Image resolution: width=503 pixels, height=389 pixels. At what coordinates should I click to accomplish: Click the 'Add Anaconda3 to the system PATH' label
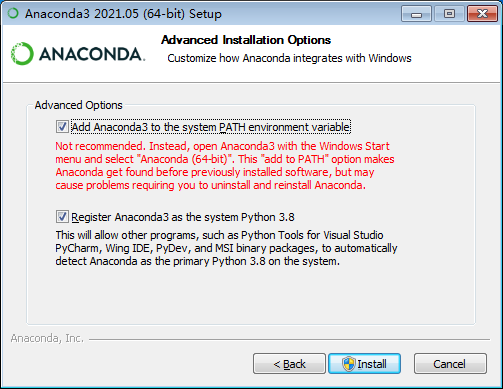(x=211, y=127)
